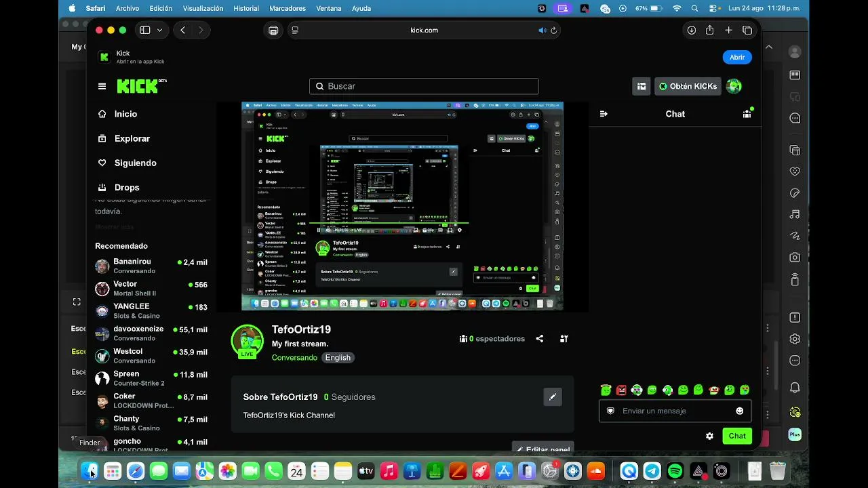Send message with the green Chat button
Screen dimensions: 868x488
(737, 436)
